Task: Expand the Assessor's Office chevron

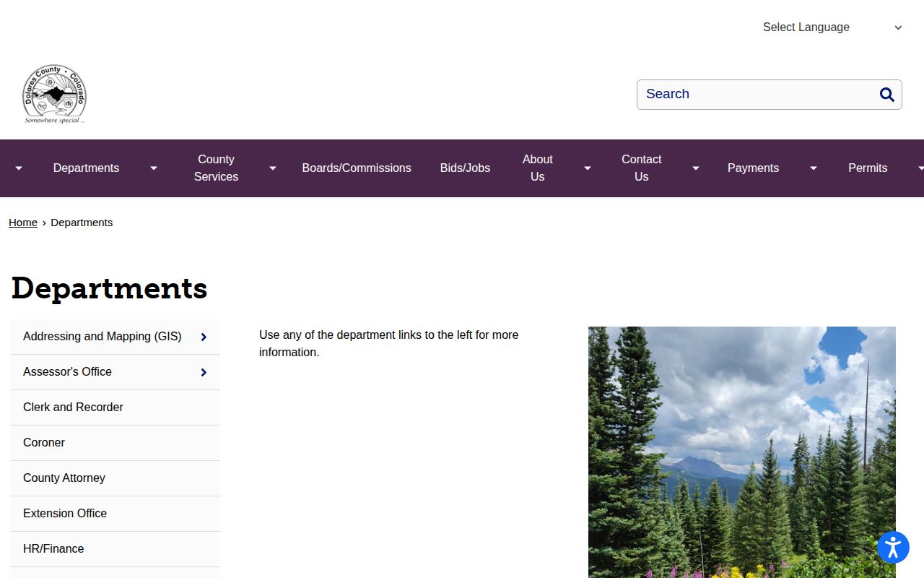Action: [204, 372]
